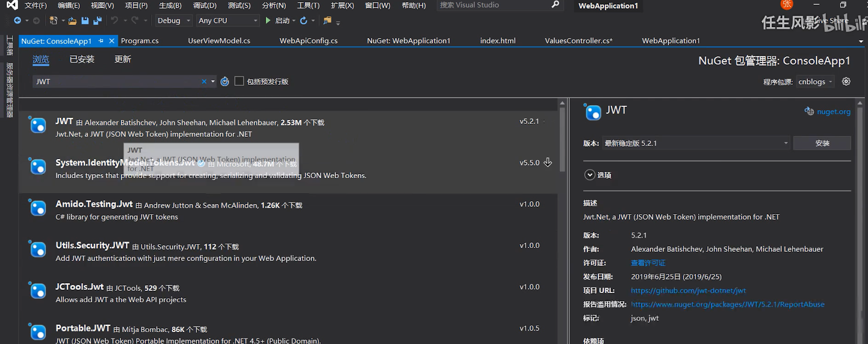
Task: Click the Utils.Security.JWT package icon
Action: (x=37, y=249)
